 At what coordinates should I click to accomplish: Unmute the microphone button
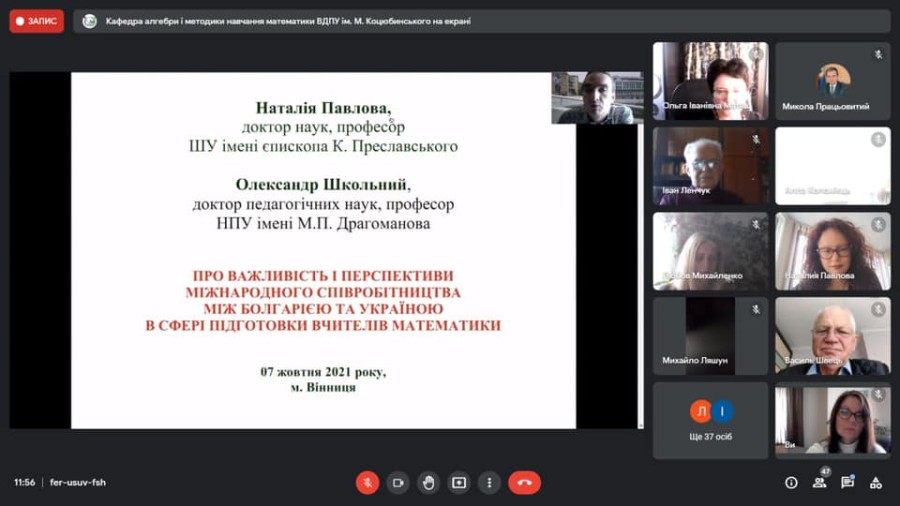pos(367,482)
